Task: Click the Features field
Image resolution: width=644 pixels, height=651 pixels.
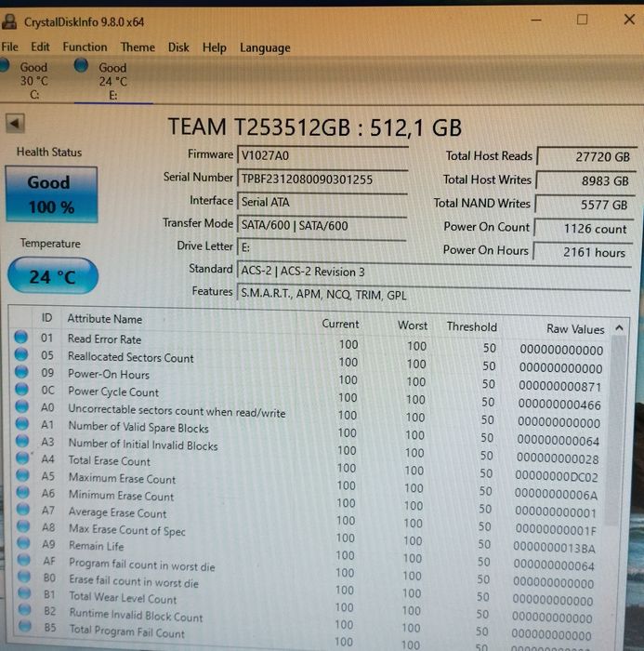Action: pos(434,295)
